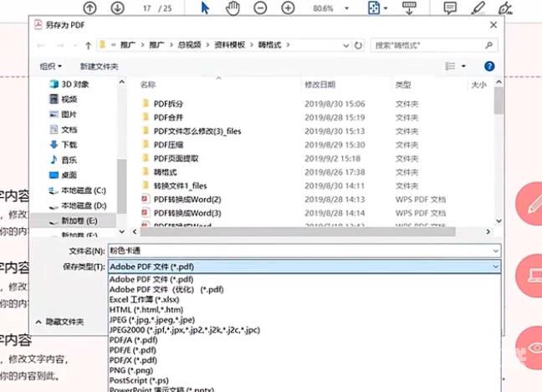This screenshot has height=392, width=542.
Task: Select 音乐 in navigation pane
Action: click(64, 160)
